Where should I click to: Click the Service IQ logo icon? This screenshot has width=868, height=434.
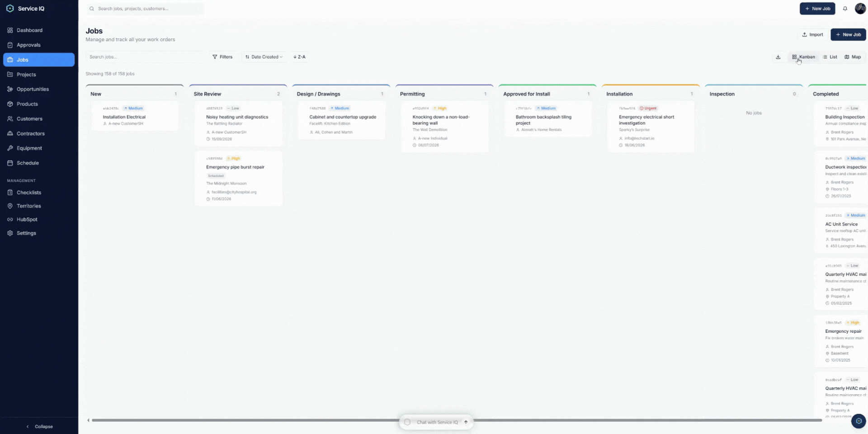point(10,9)
